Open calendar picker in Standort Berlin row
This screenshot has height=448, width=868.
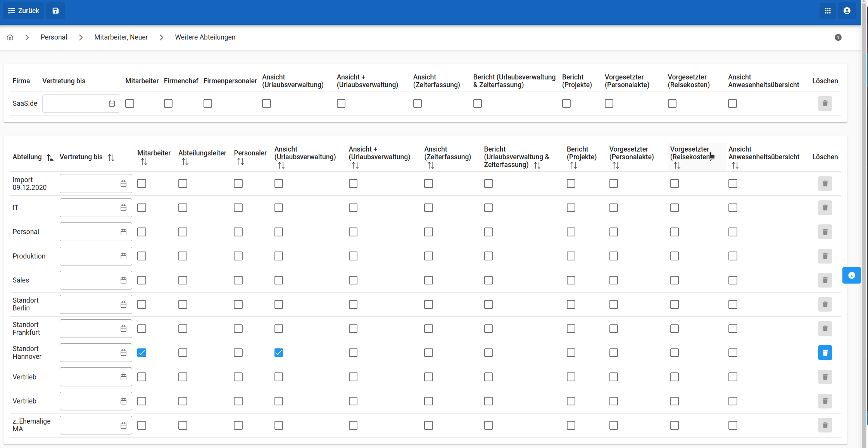pyautogui.click(x=123, y=305)
